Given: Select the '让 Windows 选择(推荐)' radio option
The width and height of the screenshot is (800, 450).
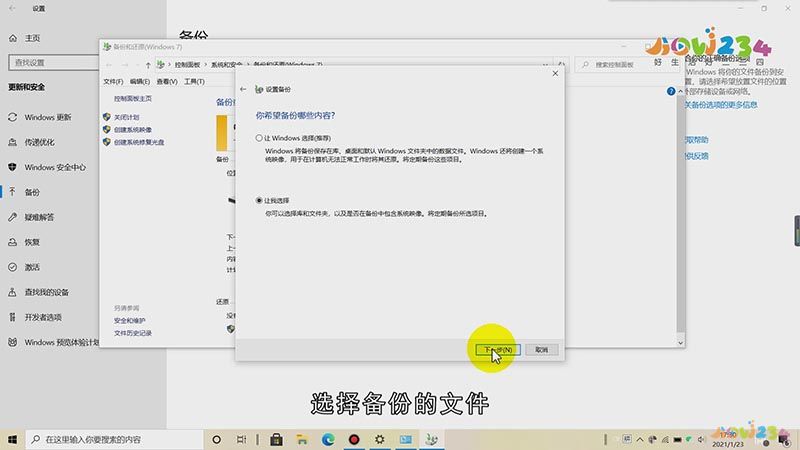Looking at the screenshot, I should tap(259, 138).
